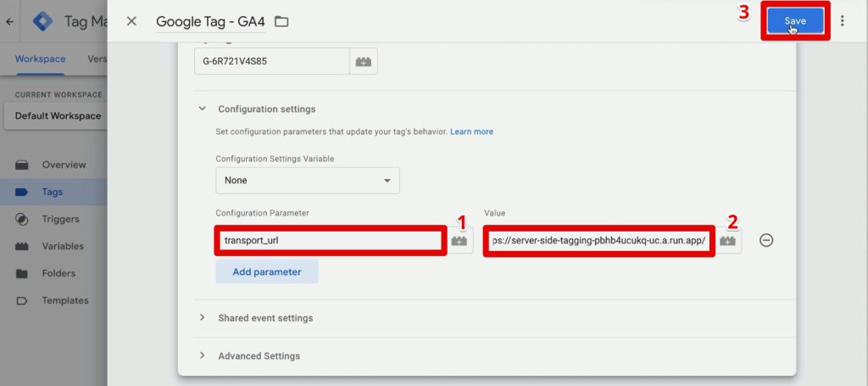Open the Default Workspace selector
The width and height of the screenshot is (868, 386).
[x=55, y=116]
